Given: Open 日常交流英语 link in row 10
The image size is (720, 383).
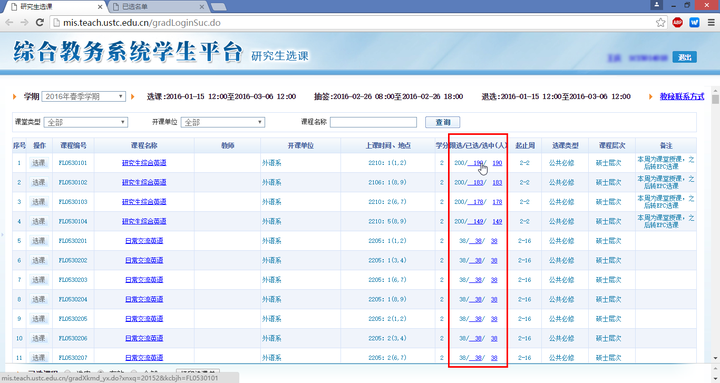Looking at the screenshot, I should (x=144, y=338).
